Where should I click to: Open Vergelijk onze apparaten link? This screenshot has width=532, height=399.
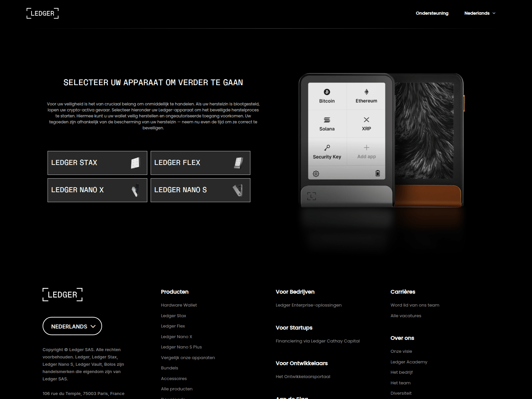click(x=188, y=358)
